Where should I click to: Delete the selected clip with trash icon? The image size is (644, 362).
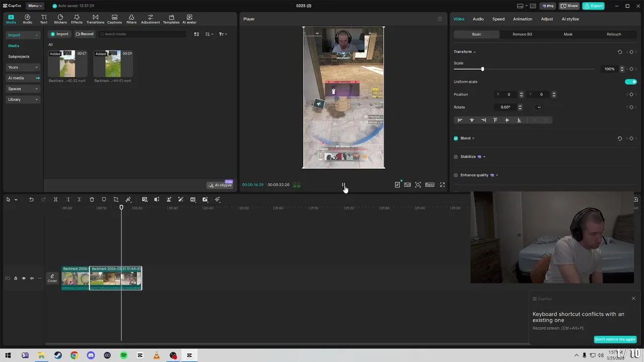(92, 200)
